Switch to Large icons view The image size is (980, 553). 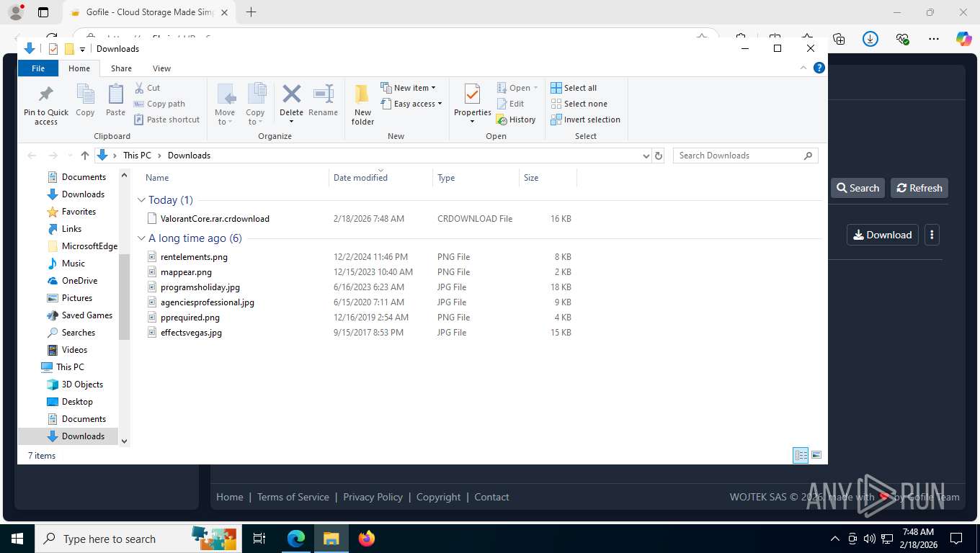pyautogui.click(x=816, y=455)
